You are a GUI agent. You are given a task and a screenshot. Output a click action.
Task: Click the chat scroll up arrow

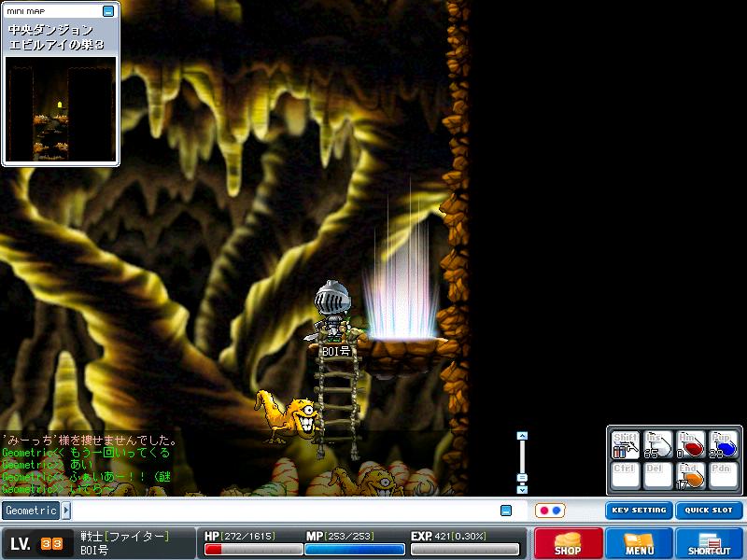coord(522,436)
